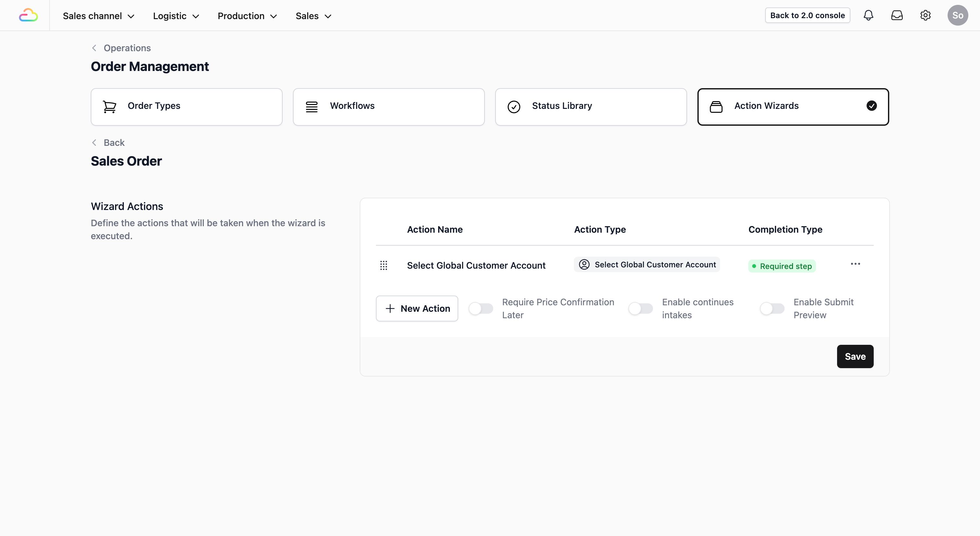Switch to the Workflows tab
The width and height of the screenshot is (980, 536).
click(389, 107)
